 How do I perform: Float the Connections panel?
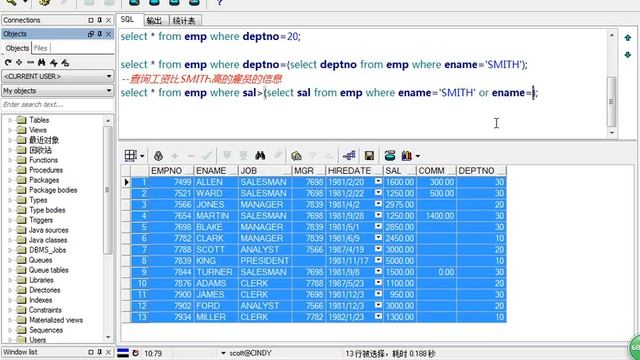pyautogui.click(x=91, y=20)
